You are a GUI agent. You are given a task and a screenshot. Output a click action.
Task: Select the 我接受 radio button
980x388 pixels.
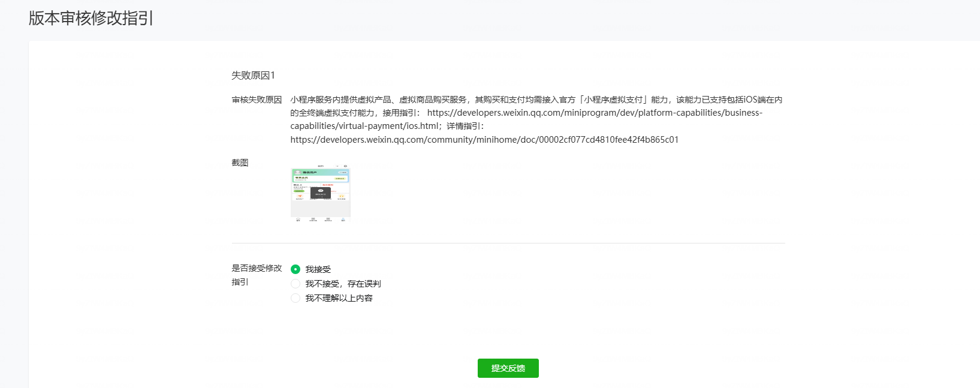(x=295, y=269)
